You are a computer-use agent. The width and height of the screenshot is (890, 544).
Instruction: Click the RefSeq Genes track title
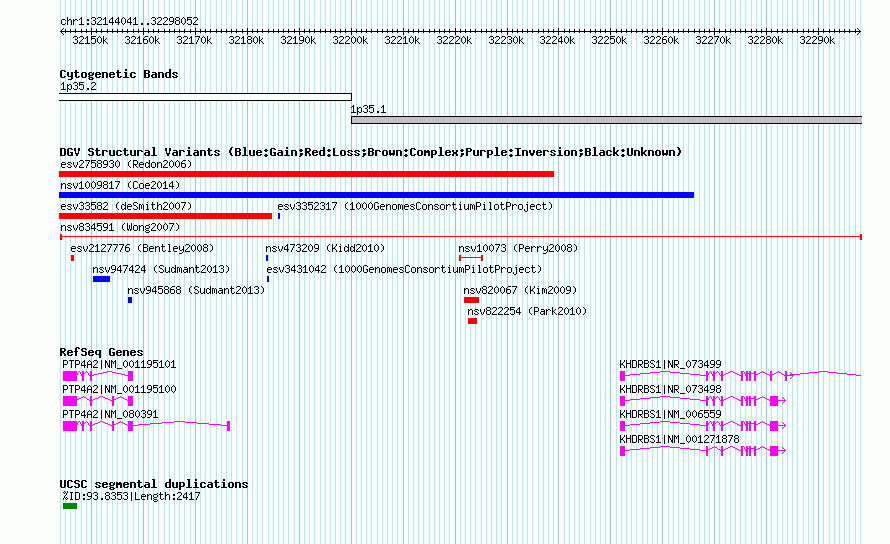(101, 352)
